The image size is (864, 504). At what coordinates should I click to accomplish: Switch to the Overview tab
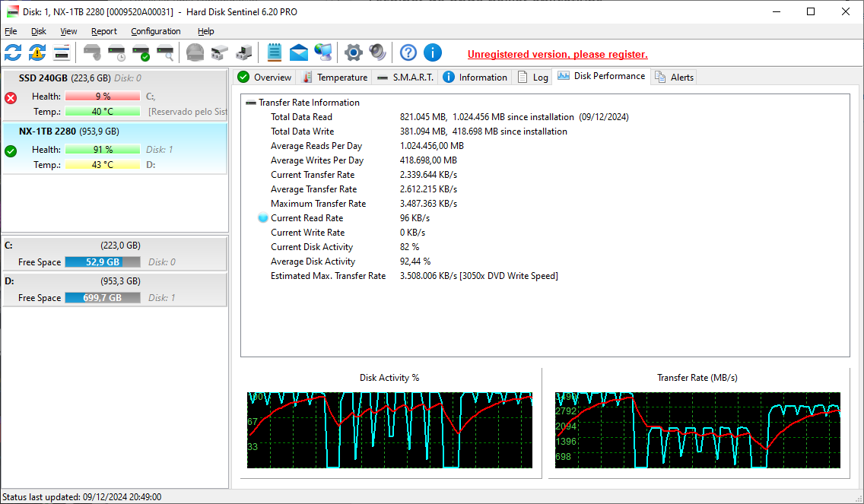point(265,77)
